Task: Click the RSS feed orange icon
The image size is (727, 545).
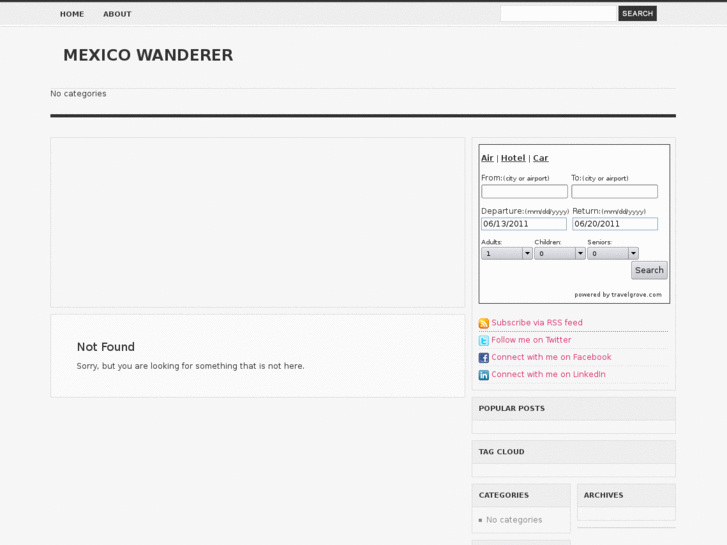Action: pyautogui.click(x=484, y=323)
